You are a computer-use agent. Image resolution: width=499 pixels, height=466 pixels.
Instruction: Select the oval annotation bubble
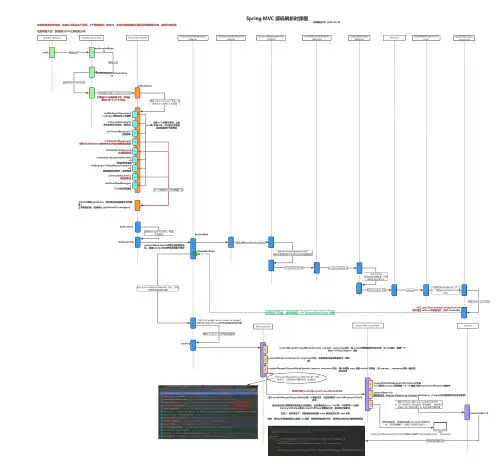pos(296,378)
